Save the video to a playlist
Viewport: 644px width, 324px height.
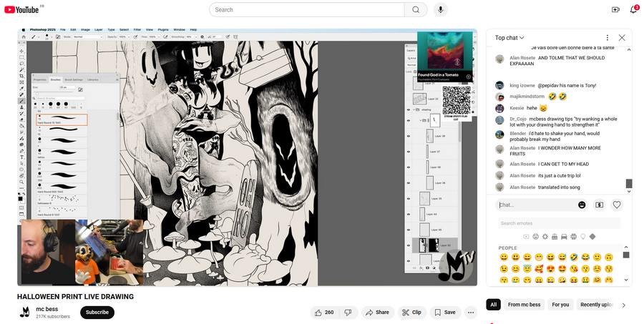pos(445,313)
